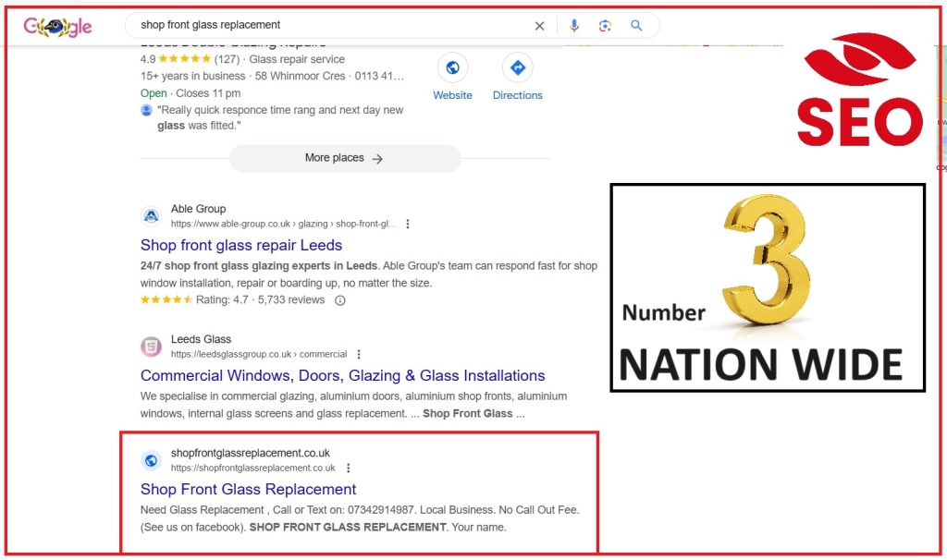Open the three-dot menu beside Able Group's URL
The height and width of the screenshot is (560, 947).
tap(408, 223)
